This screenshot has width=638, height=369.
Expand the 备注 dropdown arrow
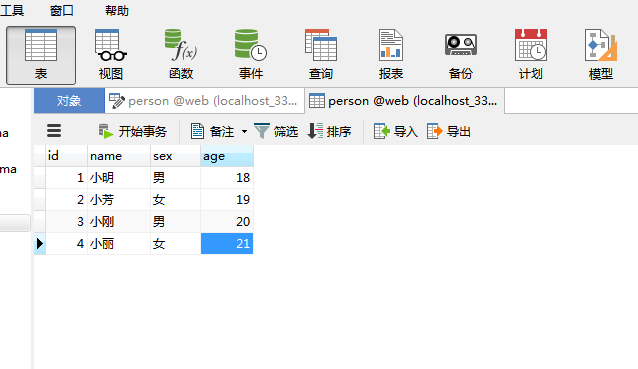[x=244, y=131]
